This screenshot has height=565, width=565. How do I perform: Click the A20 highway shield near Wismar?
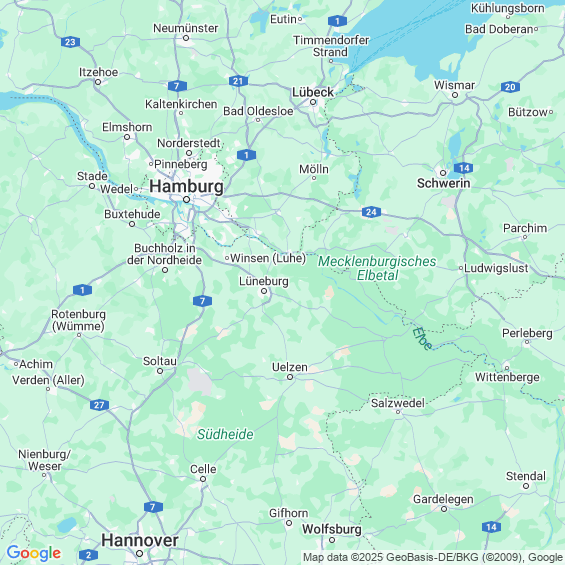pyautogui.click(x=510, y=87)
